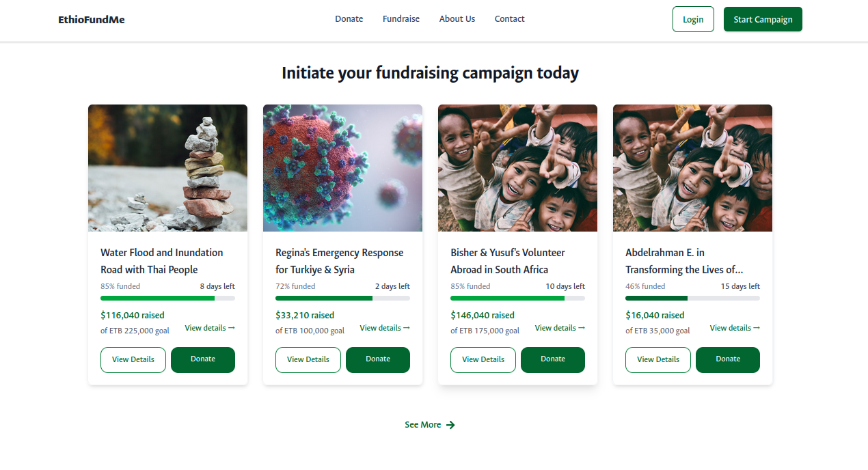868x470 pixels.
Task: Open the Donate nav menu item
Action: coord(349,19)
